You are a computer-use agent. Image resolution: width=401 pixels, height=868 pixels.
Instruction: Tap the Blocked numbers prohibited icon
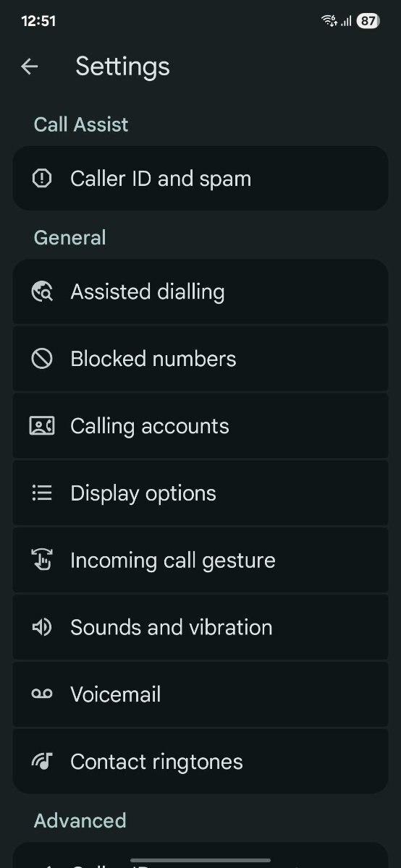pyautogui.click(x=42, y=359)
